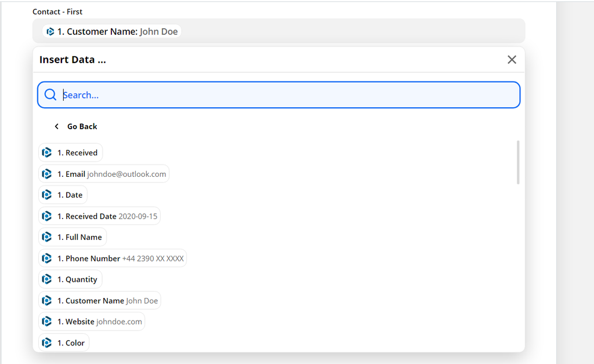The height and width of the screenshot is (364, 594).
Task: Insert the "1. Quantity" data field
Action: [70, 279]
